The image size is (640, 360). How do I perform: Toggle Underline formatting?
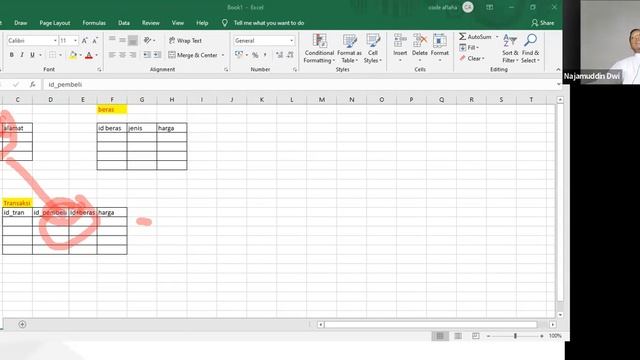pyautogui.click(x=32, y=55)
